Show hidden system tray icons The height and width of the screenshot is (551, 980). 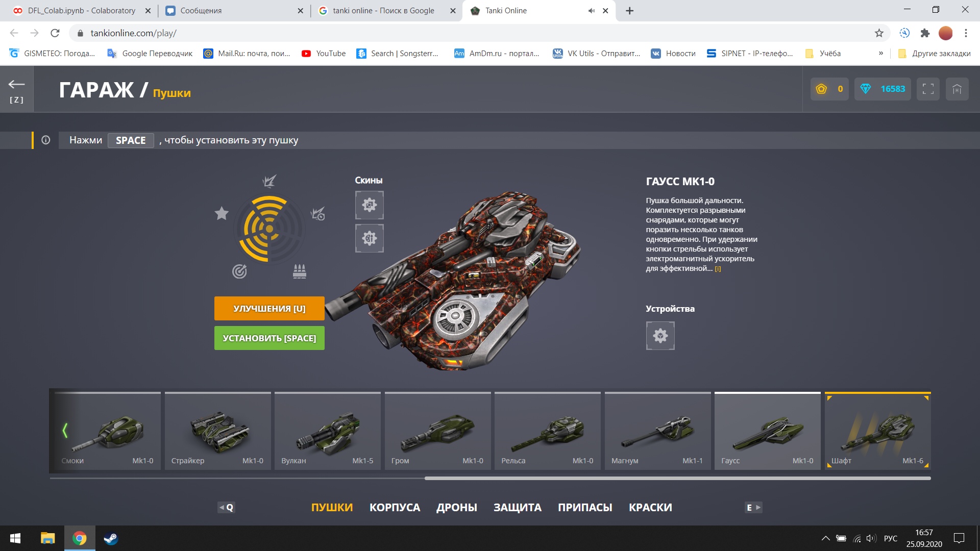tap(825, 538)
